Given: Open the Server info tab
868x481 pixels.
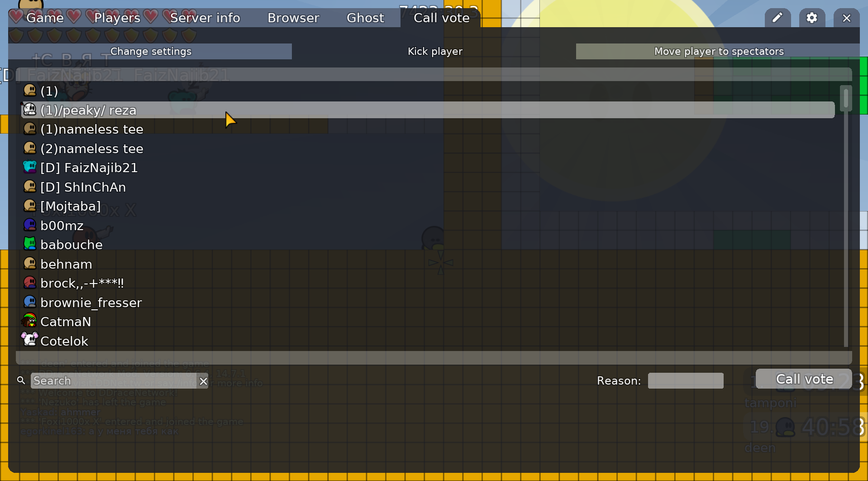Looking at the screenshot, I should click(x=205, y=18).
